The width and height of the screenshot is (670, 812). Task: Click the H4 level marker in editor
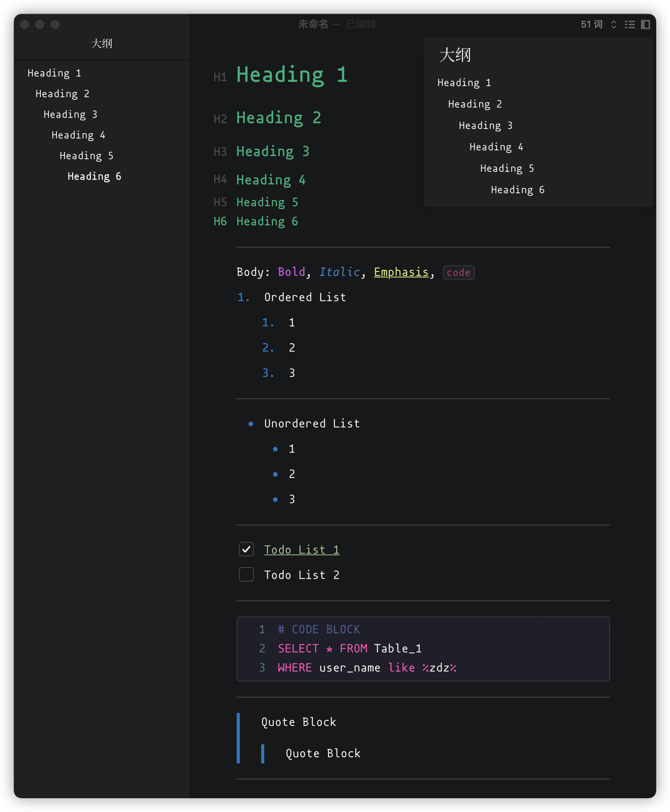click(x=220, y=179)
